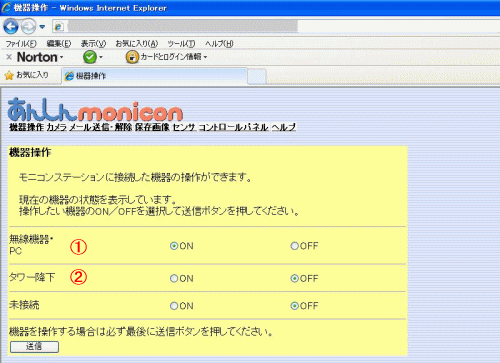The height and width of the screenshot is (363, 500).
Task: Open 機器操作 navigation link
Action: coord(26,127)
